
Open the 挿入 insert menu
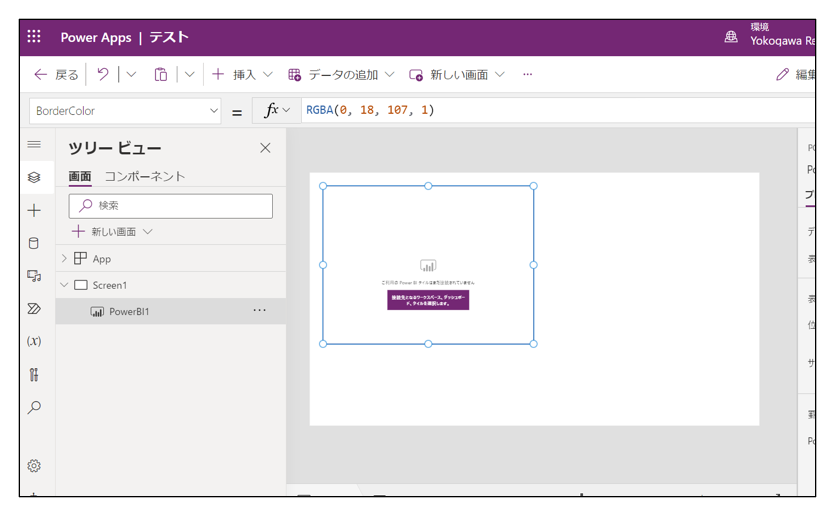(x=243, y=74)
